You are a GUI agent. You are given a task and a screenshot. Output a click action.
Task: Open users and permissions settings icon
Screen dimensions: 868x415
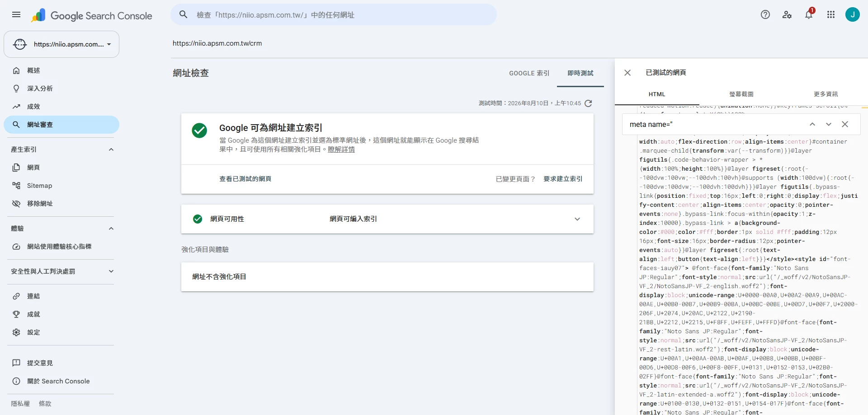[787, 14]
